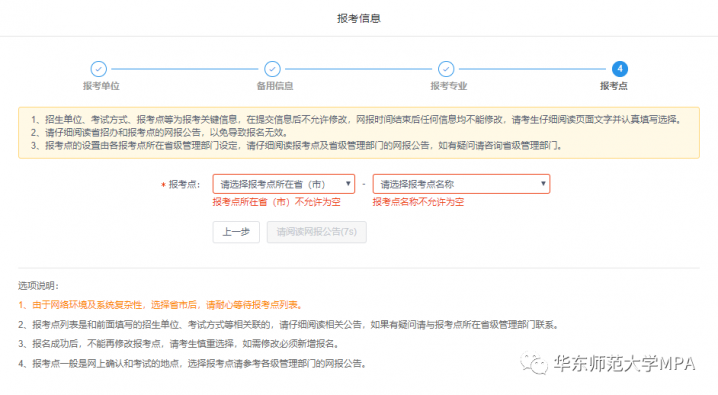Click the 请阅读网报公告(7s) button
Image resolution: width=718 pixels, height=395 pixels.
click(316, 232)
